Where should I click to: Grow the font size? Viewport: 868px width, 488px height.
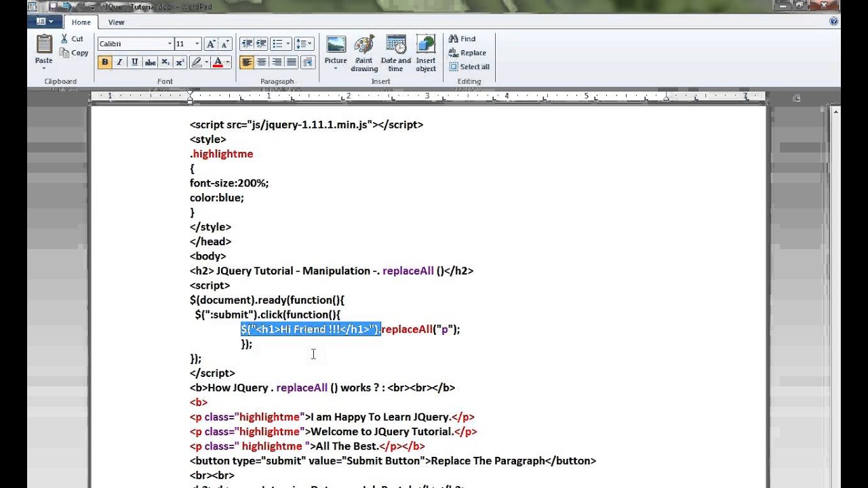[x=211, y=44]
